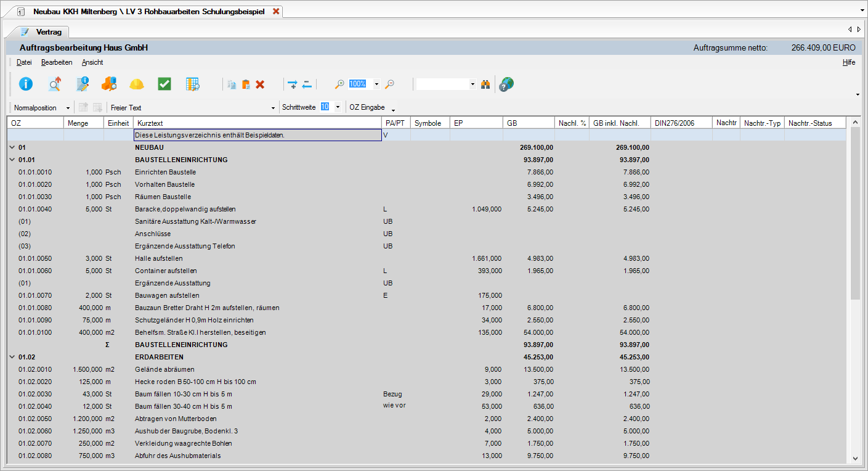Image resolution: width=868 pixels, height=471 pixels.
Task: Click the table with magnifier icon
Action: click(193, 84)
